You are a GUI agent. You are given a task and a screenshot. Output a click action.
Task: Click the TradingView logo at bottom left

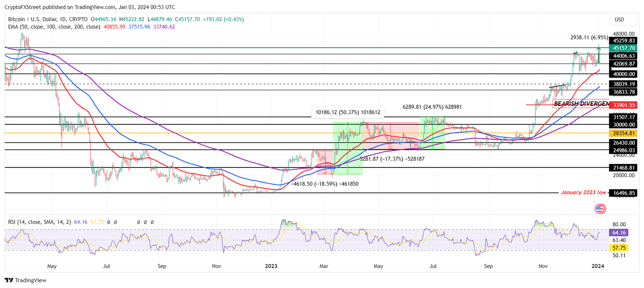pos(9,280)
